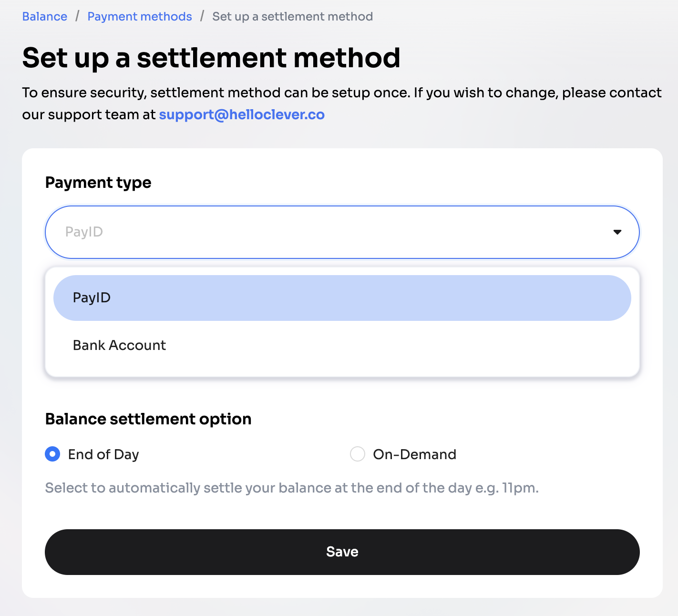Click the slash separator after Balance breadcrumb
Image resolution: width=678 pixels, height=616 pixels.
click(77, 17)
